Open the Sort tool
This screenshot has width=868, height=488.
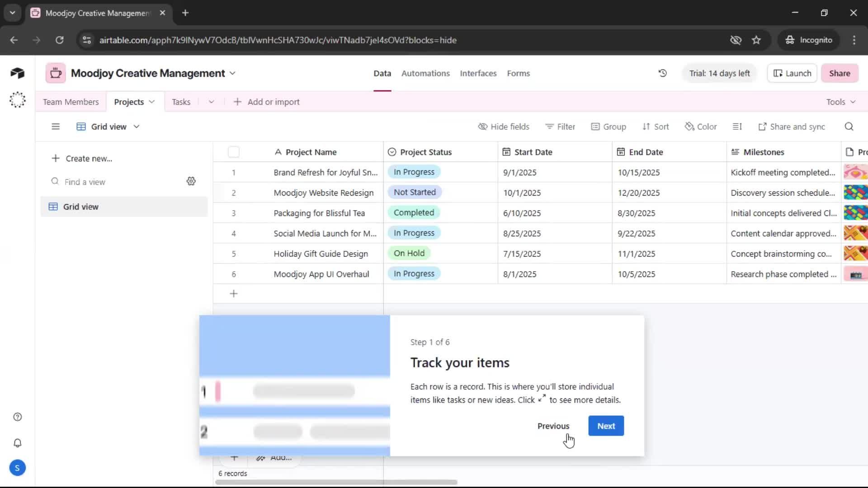(656, 127)
